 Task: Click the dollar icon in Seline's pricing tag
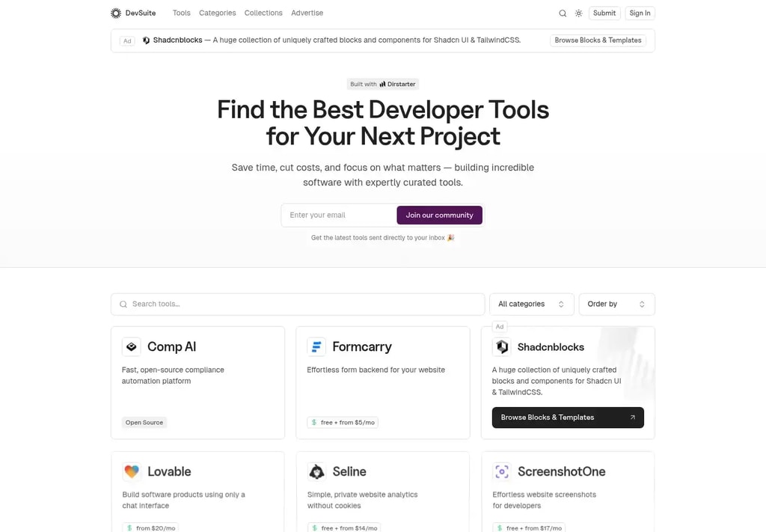pyautogui.click(x=315, y=528)
